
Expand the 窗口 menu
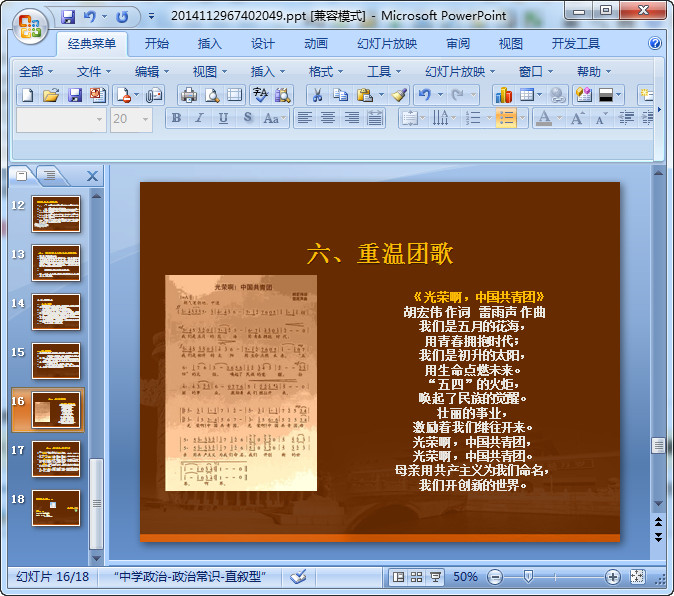coord(536,71)
